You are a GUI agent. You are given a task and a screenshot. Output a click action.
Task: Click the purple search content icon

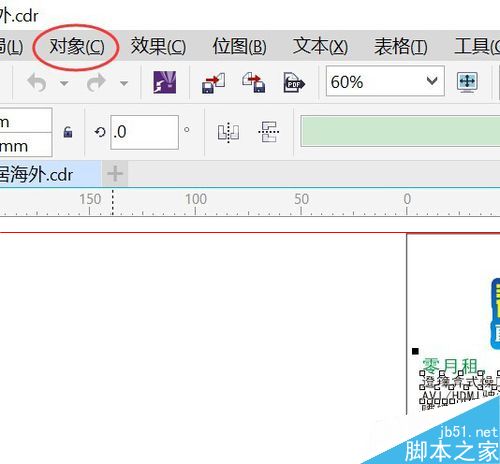click(165, 82)
